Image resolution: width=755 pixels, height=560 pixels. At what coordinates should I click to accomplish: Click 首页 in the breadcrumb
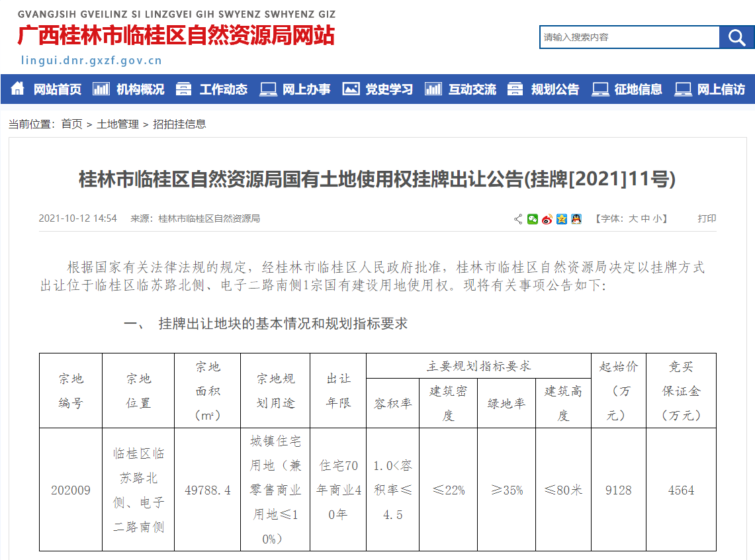72,124
